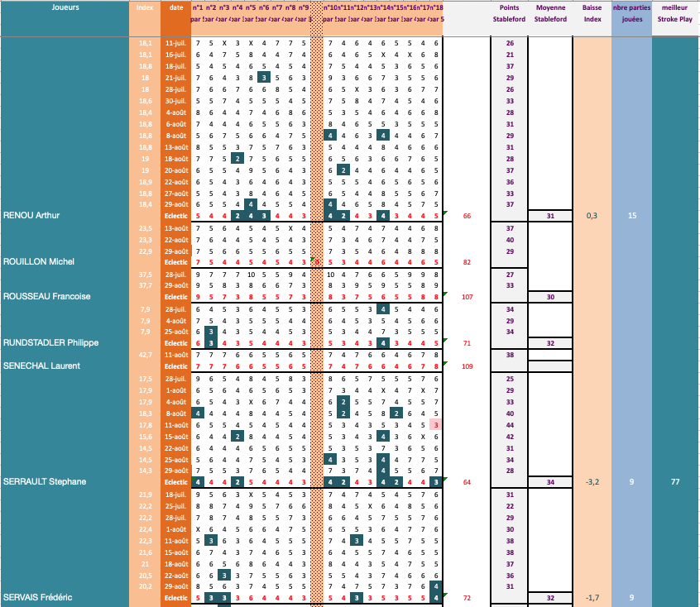
Task: Click Stableford points 22 on SERVAIS's 25-juil. row
Action: point(510,507)
